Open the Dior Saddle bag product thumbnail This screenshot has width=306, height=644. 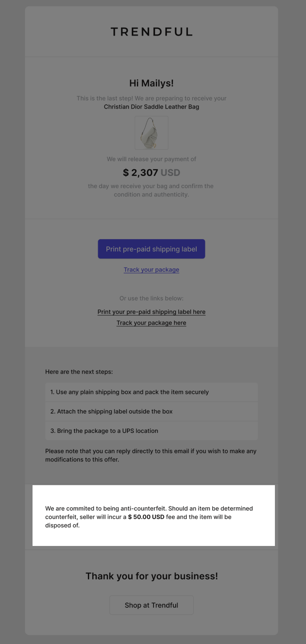point(152,133)
